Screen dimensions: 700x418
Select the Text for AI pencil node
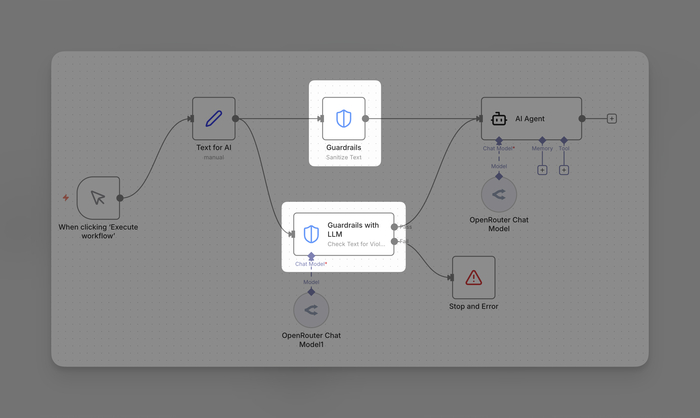[214, 119]
